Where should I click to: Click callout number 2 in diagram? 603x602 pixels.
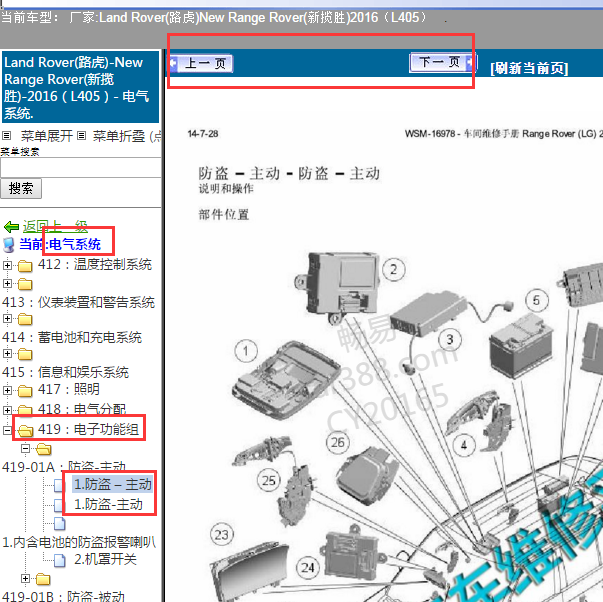(x=394, y=270)
